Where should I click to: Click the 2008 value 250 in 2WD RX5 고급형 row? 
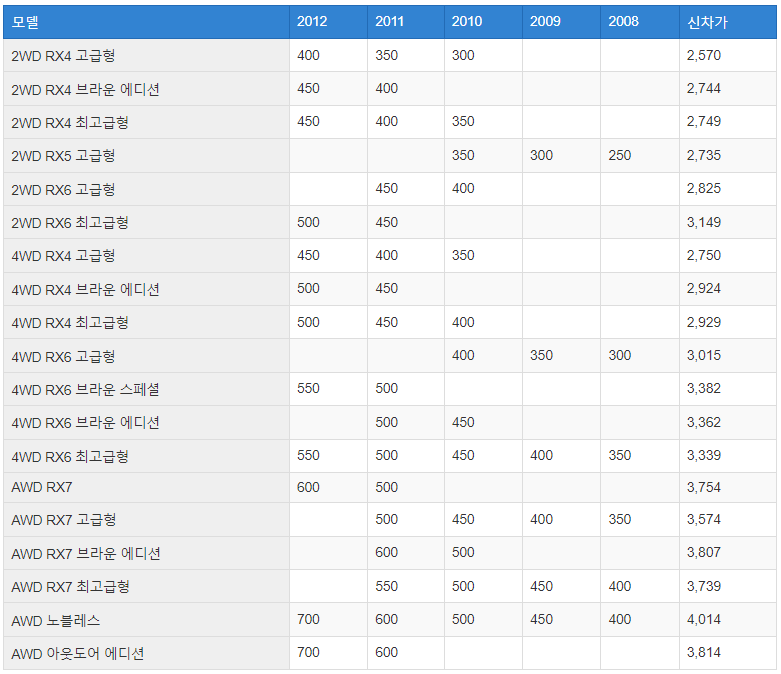pyautogui.click(x=620, y=155)
